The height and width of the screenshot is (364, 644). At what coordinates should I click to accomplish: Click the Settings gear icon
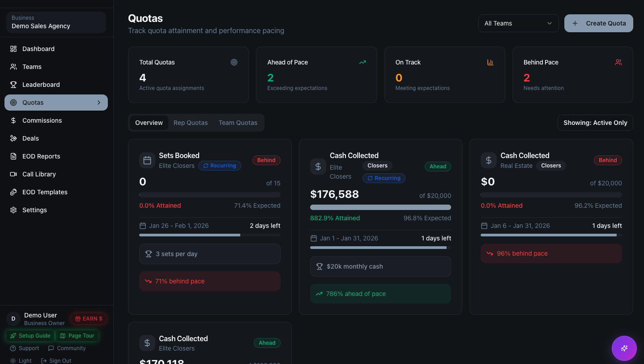(x=13, y=210)
